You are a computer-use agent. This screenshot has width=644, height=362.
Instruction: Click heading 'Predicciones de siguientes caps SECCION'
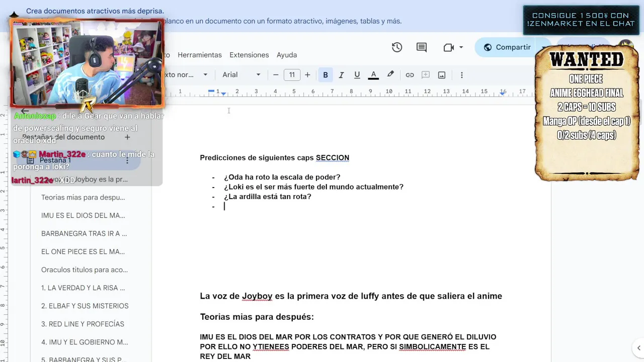[x=274, y=158]
